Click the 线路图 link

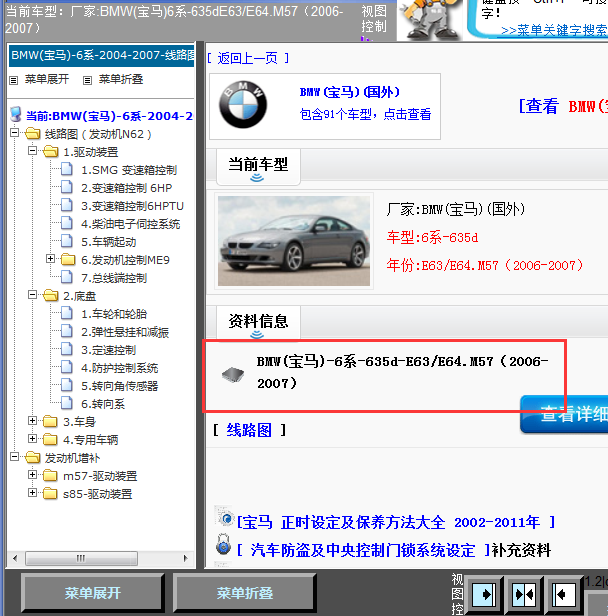(x=249, y=430)
